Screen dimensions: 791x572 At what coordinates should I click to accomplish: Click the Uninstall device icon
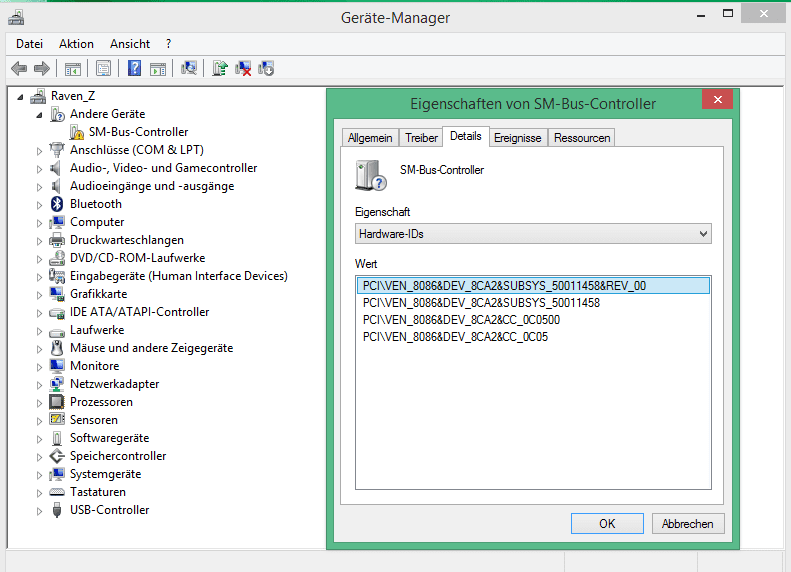pyautogui.click(x=243, y=68)
